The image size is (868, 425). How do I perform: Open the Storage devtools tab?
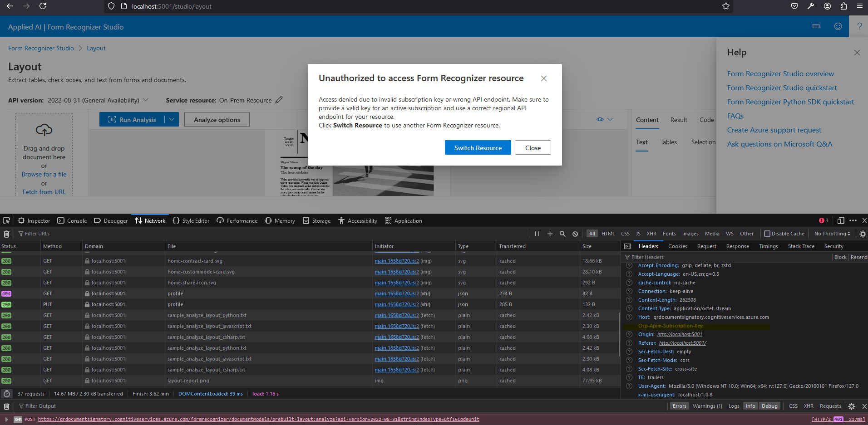pyautogui.click(x=316, y=220)
